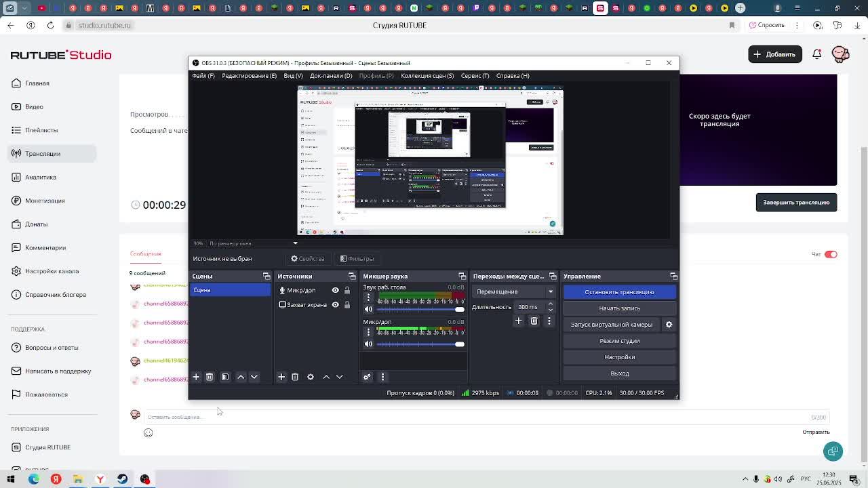This screenshot has height=488, width=868.
Task: Click the Начать запись button
Action: [619, 308]
